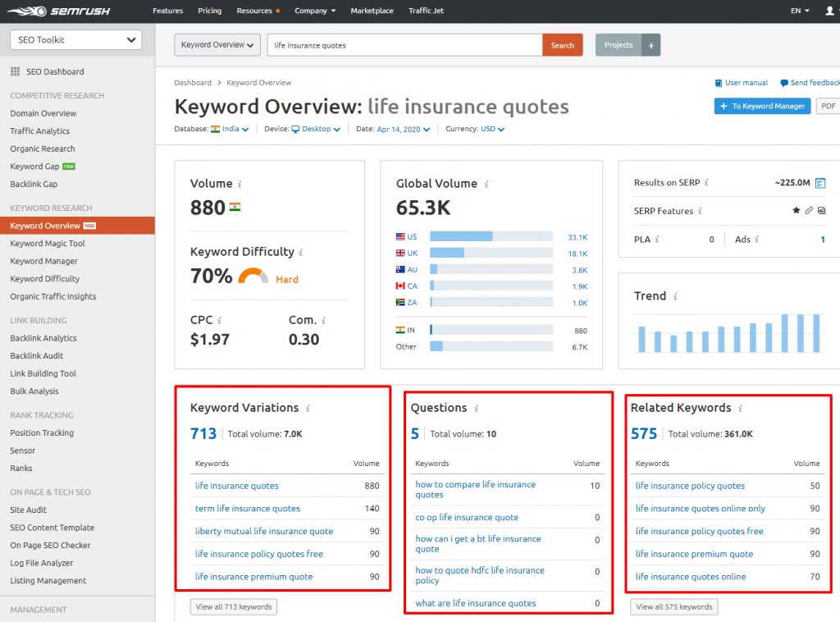Open Position Tracking in sidebar
Viewport: 840px width, 622px height.
coord(42,433)
